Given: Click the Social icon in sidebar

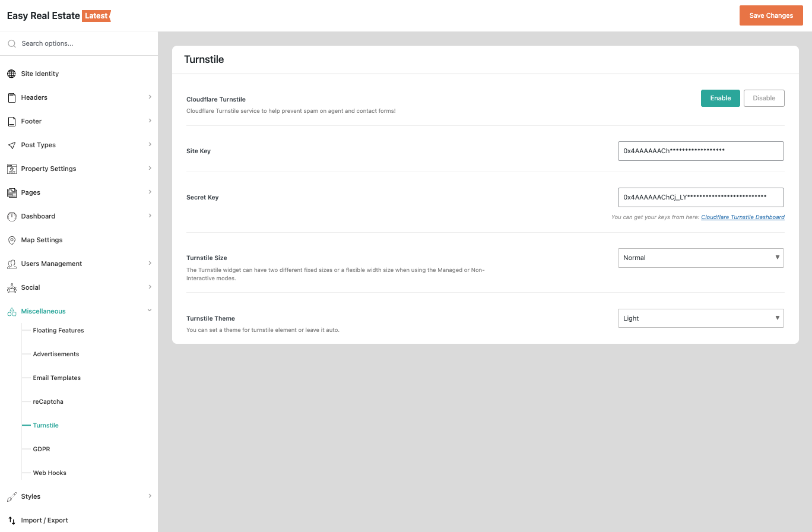Looking at the screenshot, I should click(x=11, y=287).
